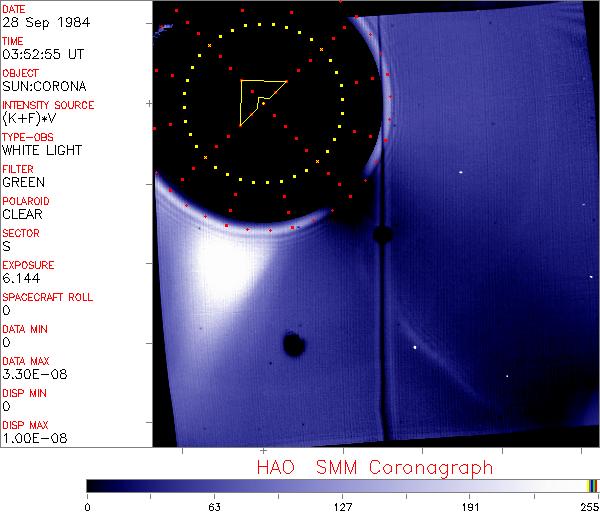Select the exposure value 6.144
This screenshot has height=512, width=600.
[x=21, y=278]
